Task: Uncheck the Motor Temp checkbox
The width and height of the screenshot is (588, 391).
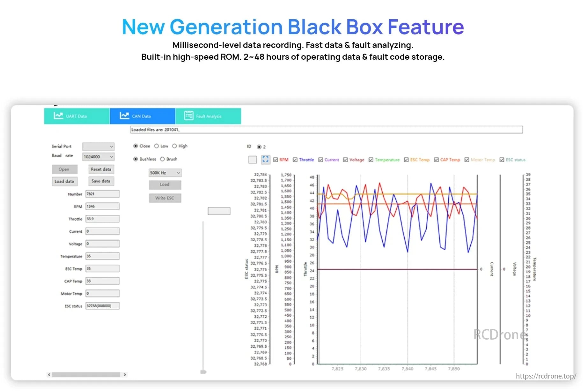Action: [x=467, y=160]
